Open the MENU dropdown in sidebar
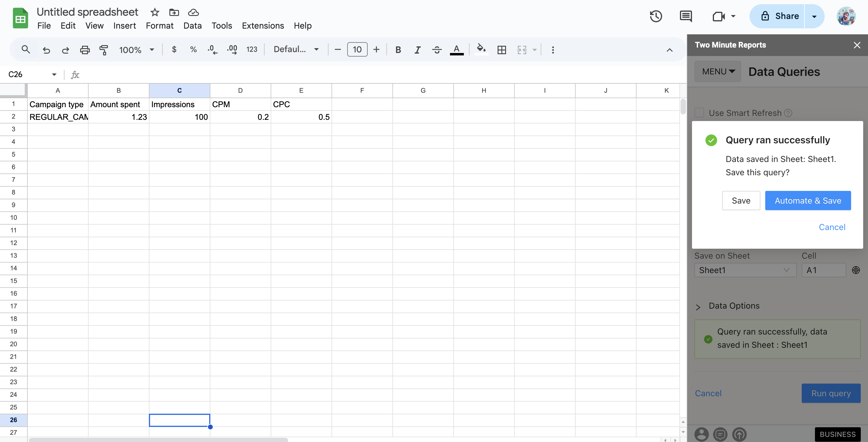Screen dimensions: 868x442 (x=717, y=71)
